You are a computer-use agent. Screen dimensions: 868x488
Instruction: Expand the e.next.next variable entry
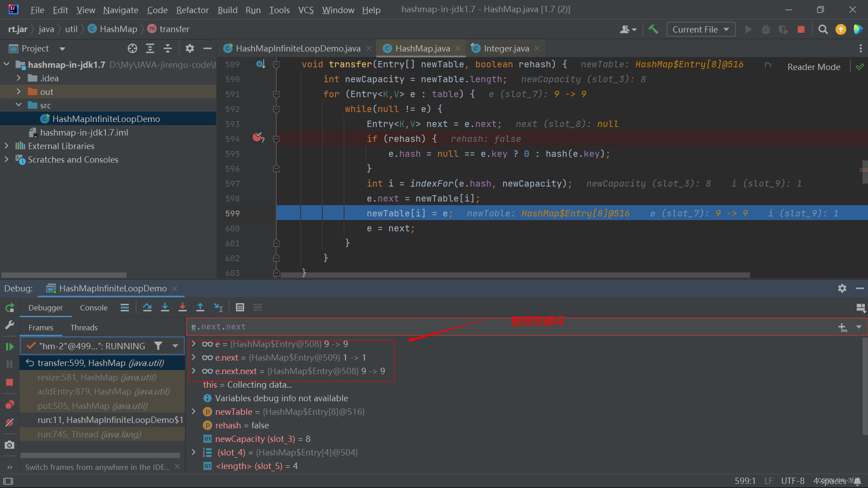[x=194, y=371]
